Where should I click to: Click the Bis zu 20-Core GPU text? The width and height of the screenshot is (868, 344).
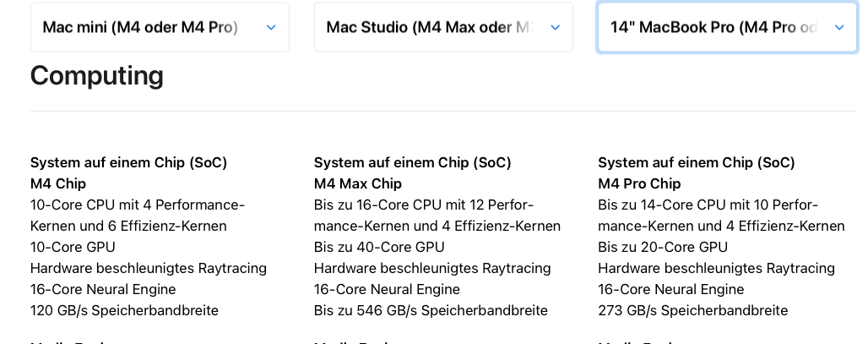[x=663, y=247]
